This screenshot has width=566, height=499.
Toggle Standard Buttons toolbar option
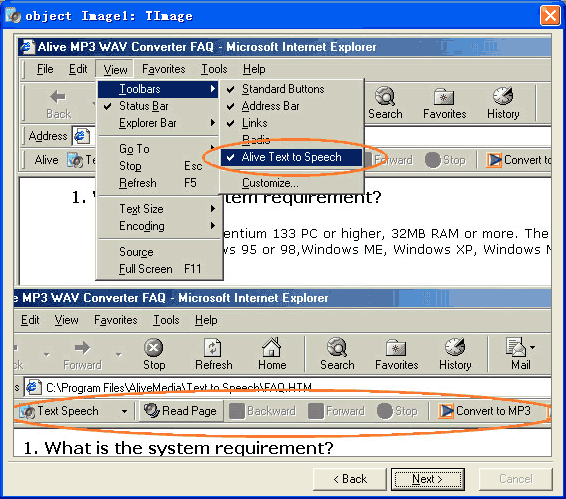pos(292,89)
